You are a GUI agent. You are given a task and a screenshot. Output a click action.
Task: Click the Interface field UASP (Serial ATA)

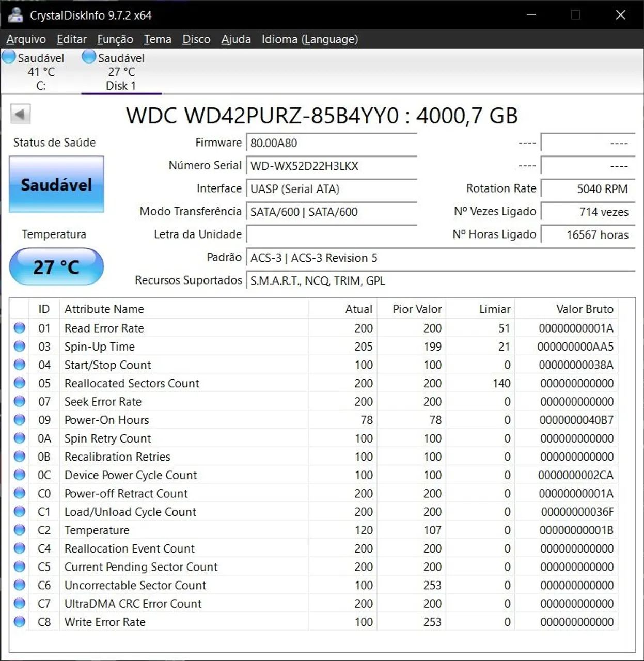332,189
